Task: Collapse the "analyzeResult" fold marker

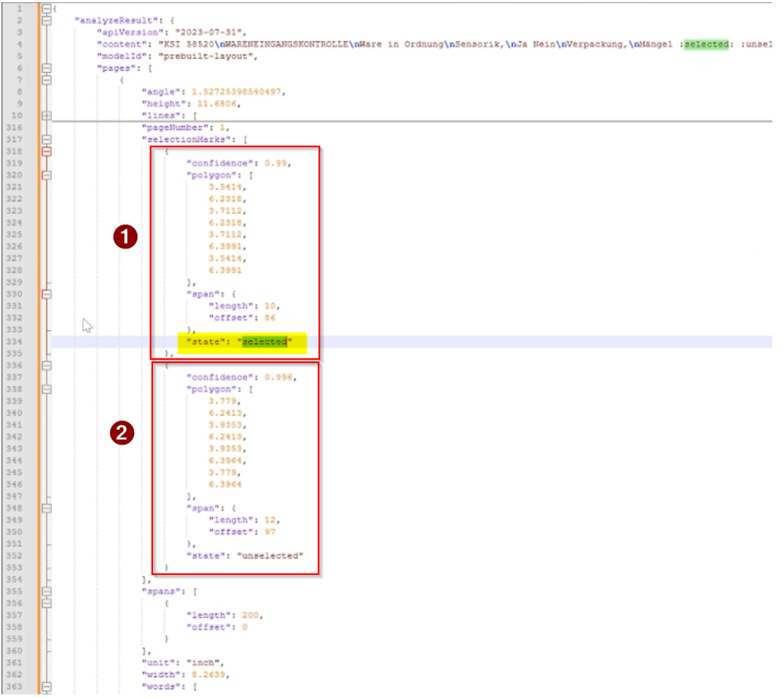Action: click(47, 21)
